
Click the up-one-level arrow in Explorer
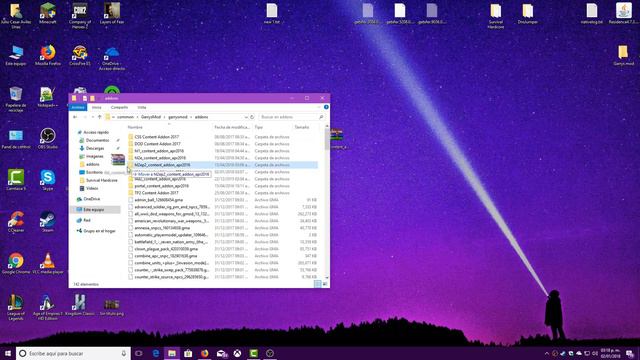pyautogui.click(x=99, y=117)
